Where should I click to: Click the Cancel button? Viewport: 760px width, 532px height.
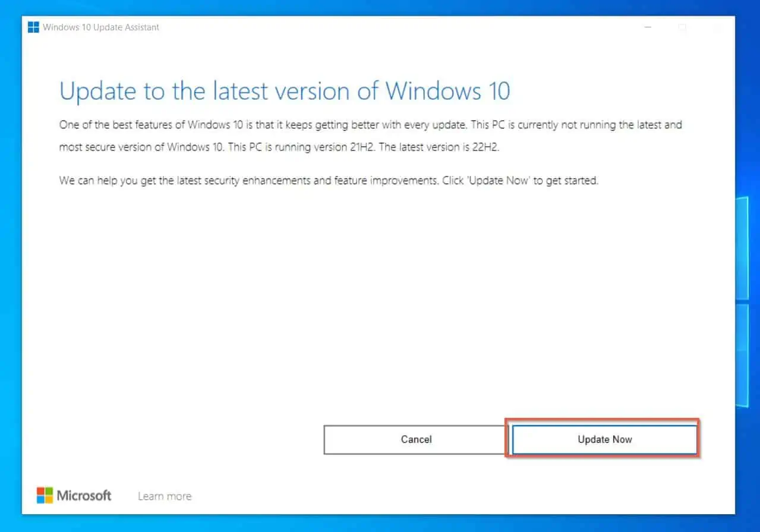click(x=416, y=439)
